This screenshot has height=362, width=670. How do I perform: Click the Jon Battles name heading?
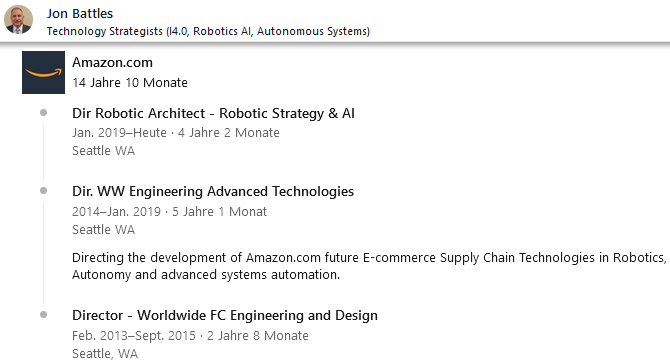pos(80,13)
